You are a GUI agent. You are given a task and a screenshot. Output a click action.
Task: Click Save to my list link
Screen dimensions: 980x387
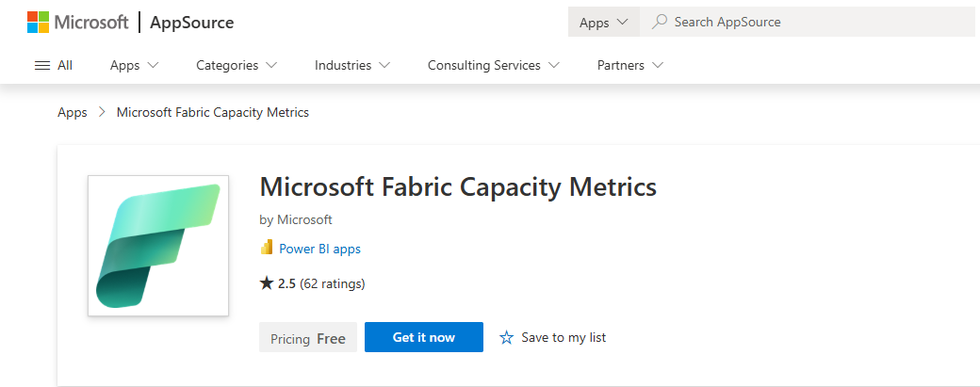point(563,337)
